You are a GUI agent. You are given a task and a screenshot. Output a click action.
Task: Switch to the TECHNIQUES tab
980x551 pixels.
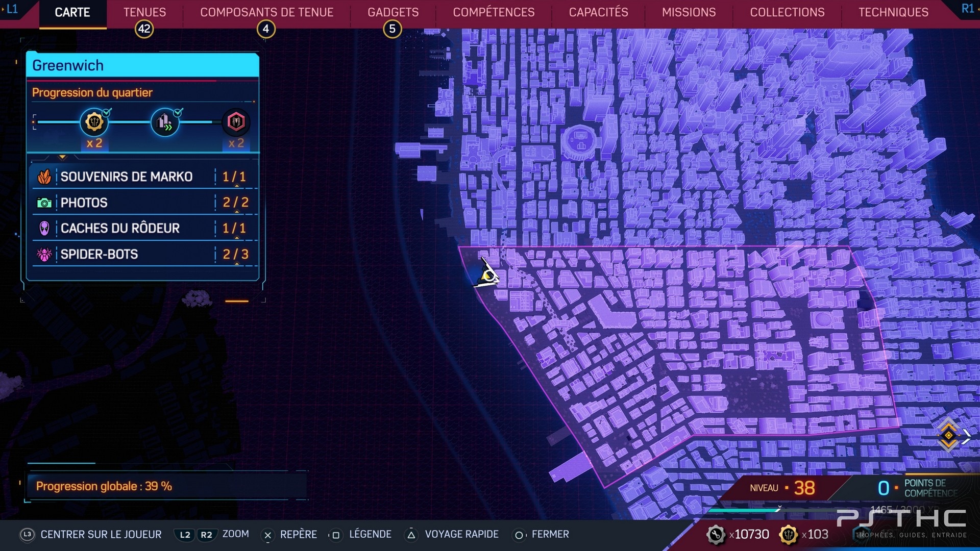pos(893,12)
